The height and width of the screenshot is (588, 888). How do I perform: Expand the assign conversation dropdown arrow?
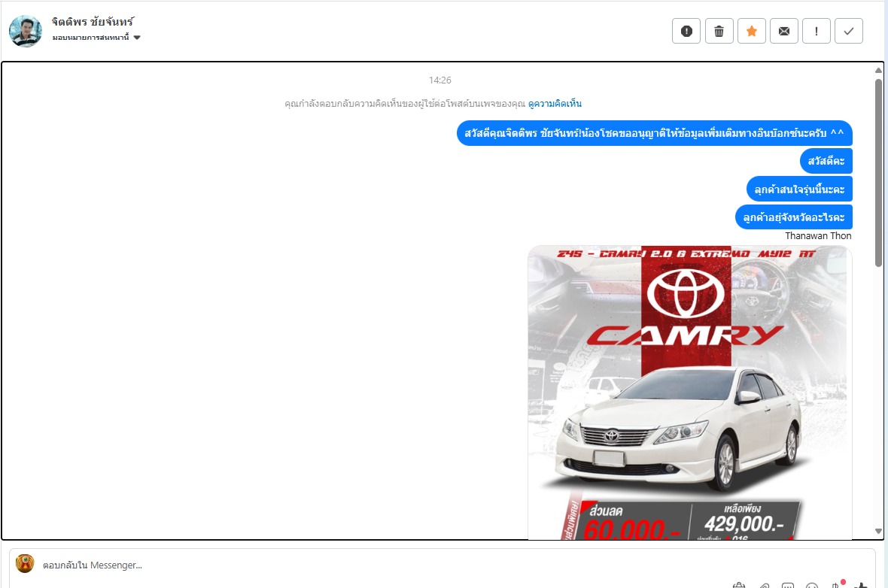137,38
